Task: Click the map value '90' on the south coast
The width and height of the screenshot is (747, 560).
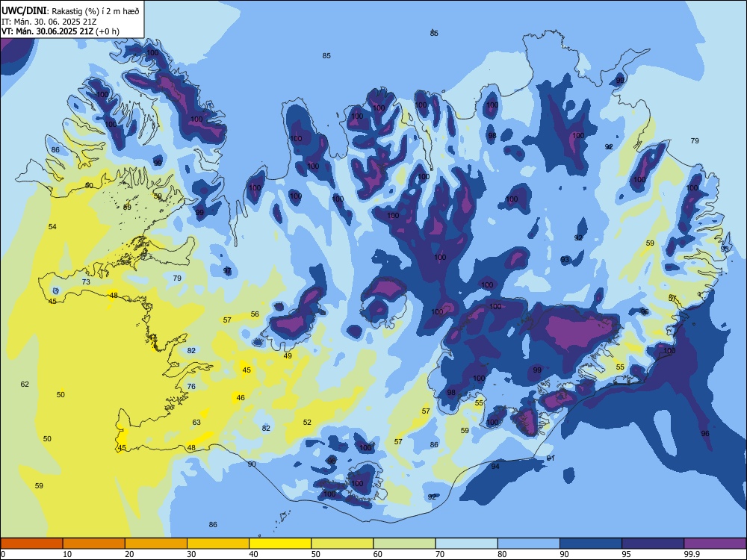Action: [252, 464]
